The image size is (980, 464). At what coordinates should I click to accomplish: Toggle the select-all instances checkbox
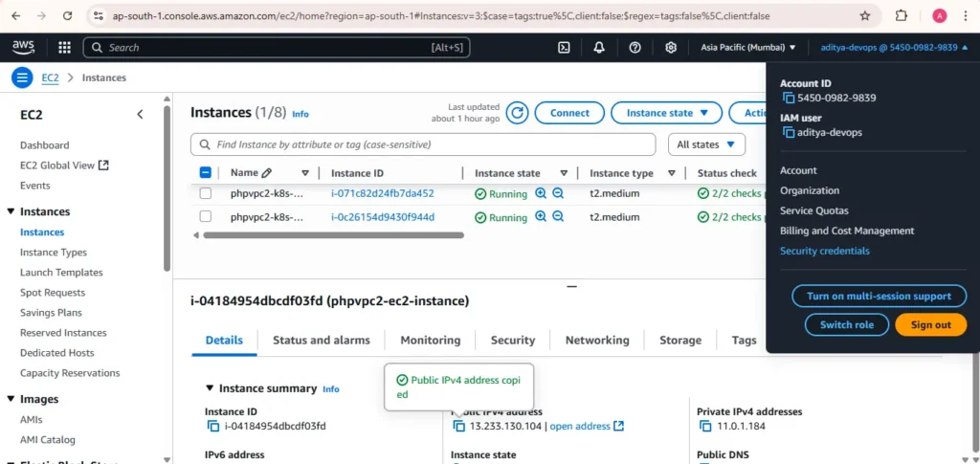click(x=206, y=173)
